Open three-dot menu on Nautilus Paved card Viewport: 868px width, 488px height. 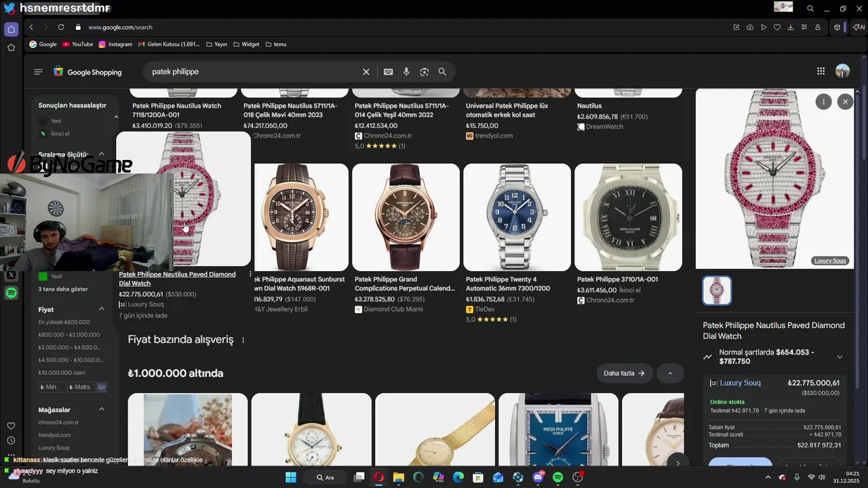click(250, 274)
